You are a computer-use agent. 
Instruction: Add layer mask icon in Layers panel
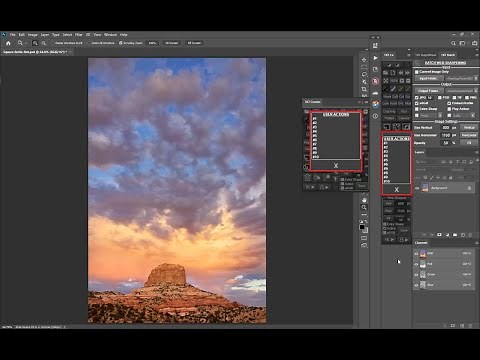click(x=439, y=235)
